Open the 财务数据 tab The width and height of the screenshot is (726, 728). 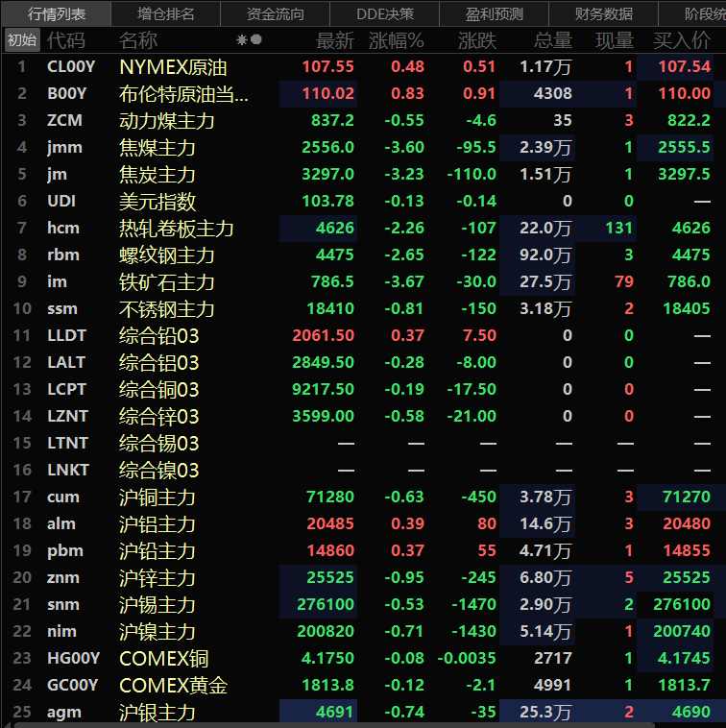(603, 13)
